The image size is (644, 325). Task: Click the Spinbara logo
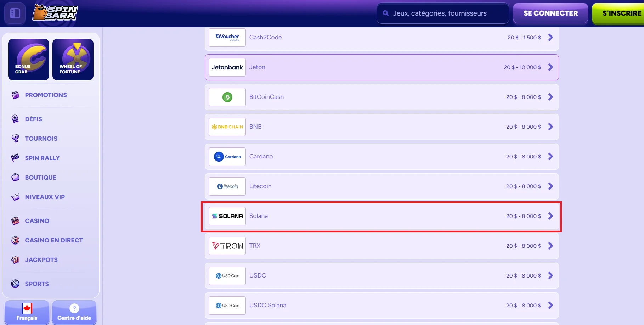(x=55, y=13)
